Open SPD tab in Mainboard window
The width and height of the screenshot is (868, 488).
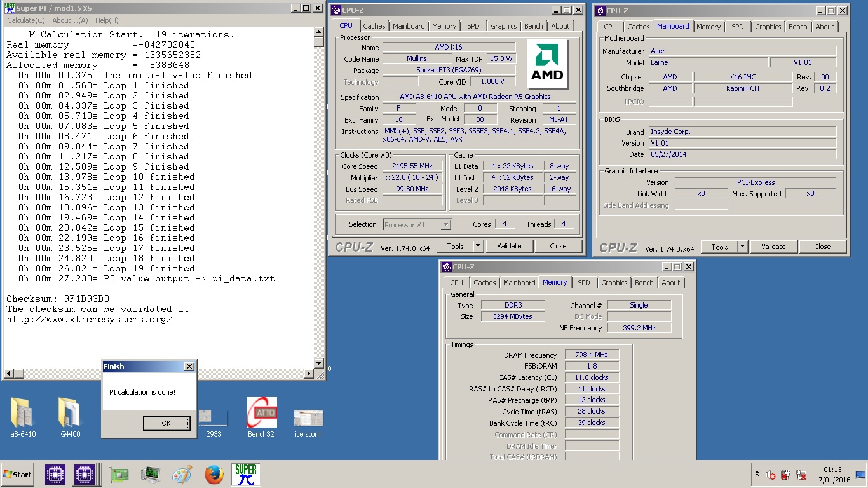pyautogui.click(x=738, y=27)
